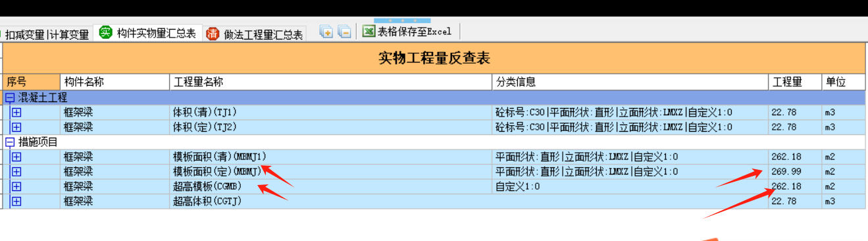
Task: Click 22.78 in the 超高体积 row
Action: click(x=784, y=201)
